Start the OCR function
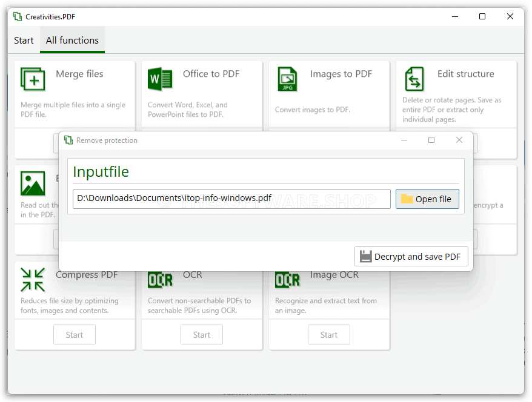This screenshot has height=402, width=532. [x=202, y=335]
